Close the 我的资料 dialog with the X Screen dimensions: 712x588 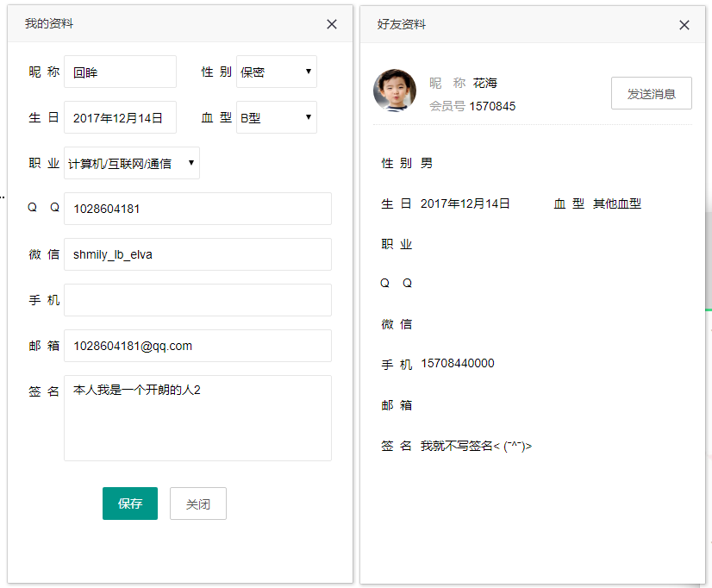pos(332,24)
